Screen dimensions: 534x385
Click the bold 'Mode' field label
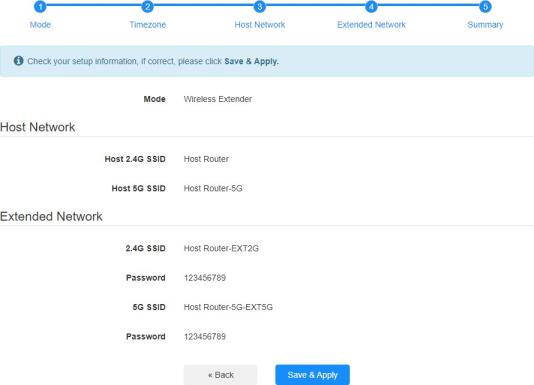[155, 99]
